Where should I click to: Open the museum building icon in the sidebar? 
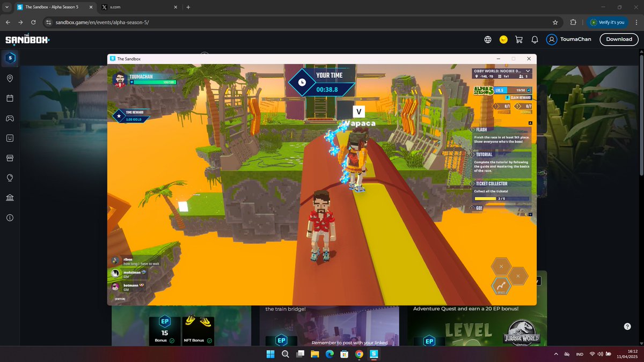[x=10, y=197]
